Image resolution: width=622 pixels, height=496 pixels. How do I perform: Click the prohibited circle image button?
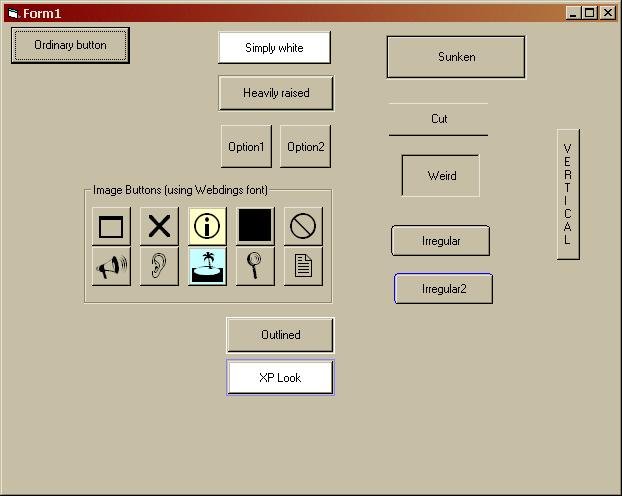click(303, 226)
